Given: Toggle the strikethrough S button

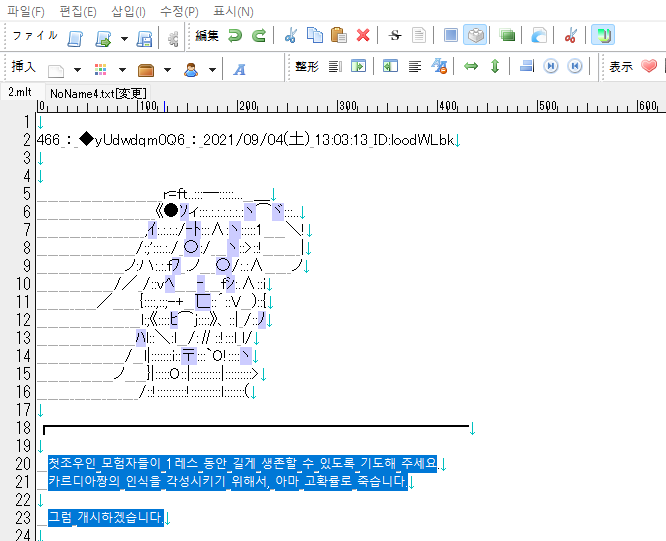Looking at the screenshot, I should [x=395, y=36].
